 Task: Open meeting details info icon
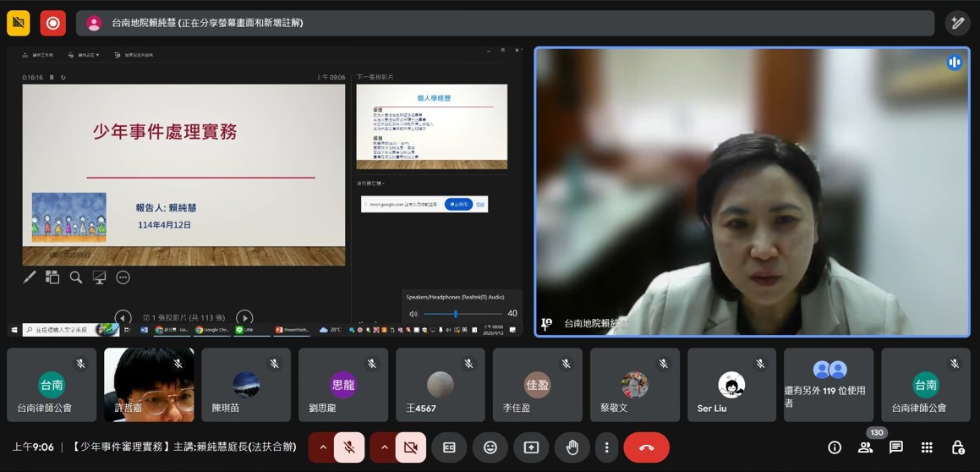[835, 447]
